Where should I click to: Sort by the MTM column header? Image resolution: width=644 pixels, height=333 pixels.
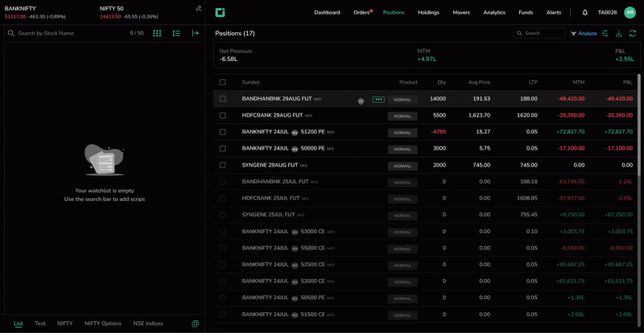pyautogui.click(x=578, y=82)
